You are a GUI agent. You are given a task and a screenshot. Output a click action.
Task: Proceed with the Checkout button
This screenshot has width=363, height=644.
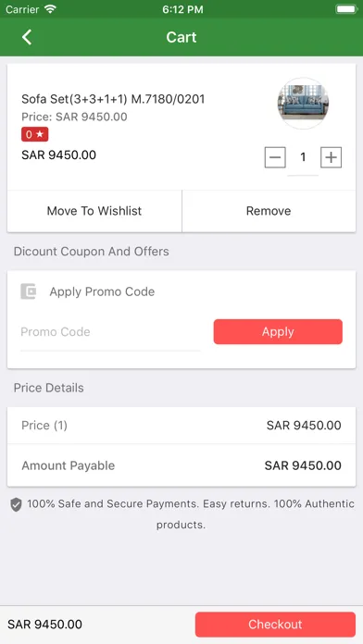(275, 625)
